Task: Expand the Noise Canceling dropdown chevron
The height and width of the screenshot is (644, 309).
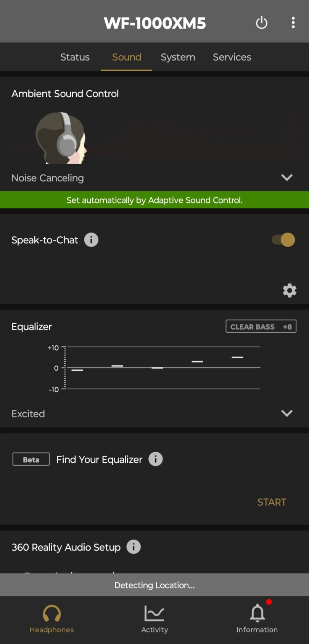Action: pyautogui.click(x=287, y=178)
